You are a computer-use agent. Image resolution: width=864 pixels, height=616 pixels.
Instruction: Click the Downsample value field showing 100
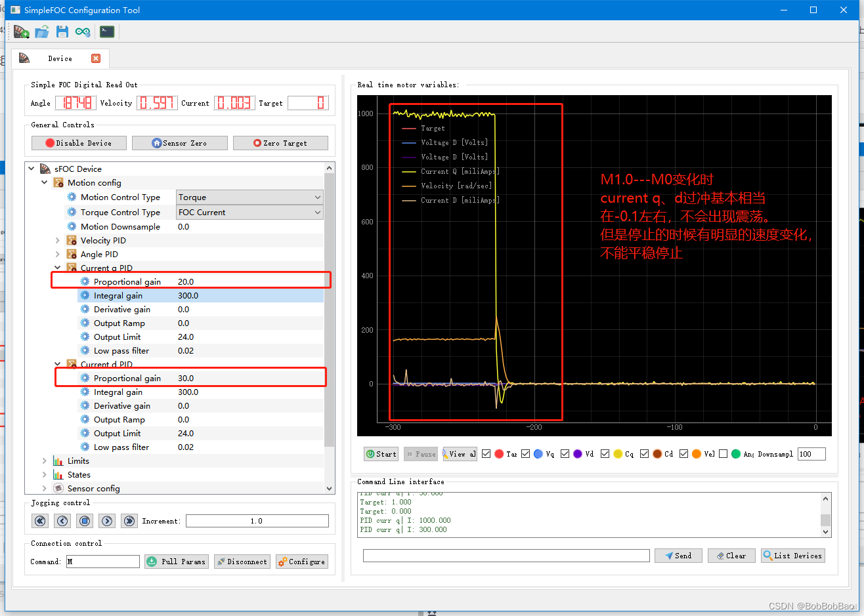[811, 454]
